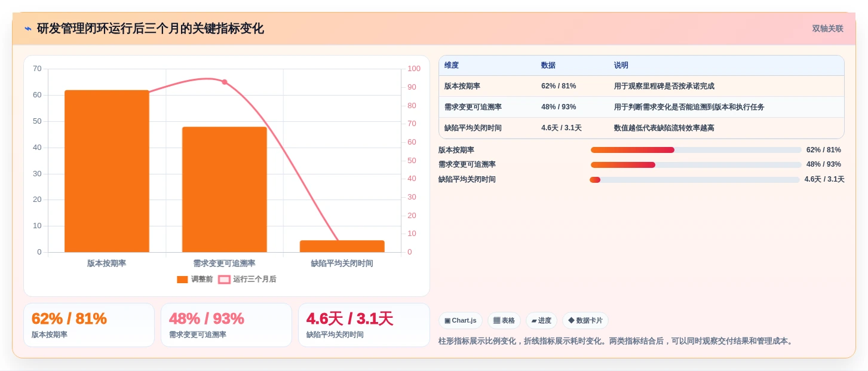Click left axis value 70

click(x=37, y=69)
